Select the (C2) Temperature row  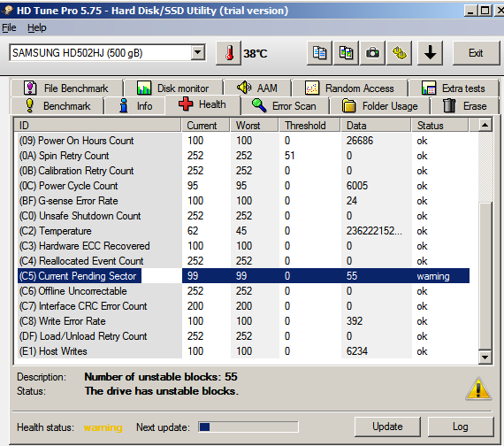pyautogui.click(x=243, y=231)
